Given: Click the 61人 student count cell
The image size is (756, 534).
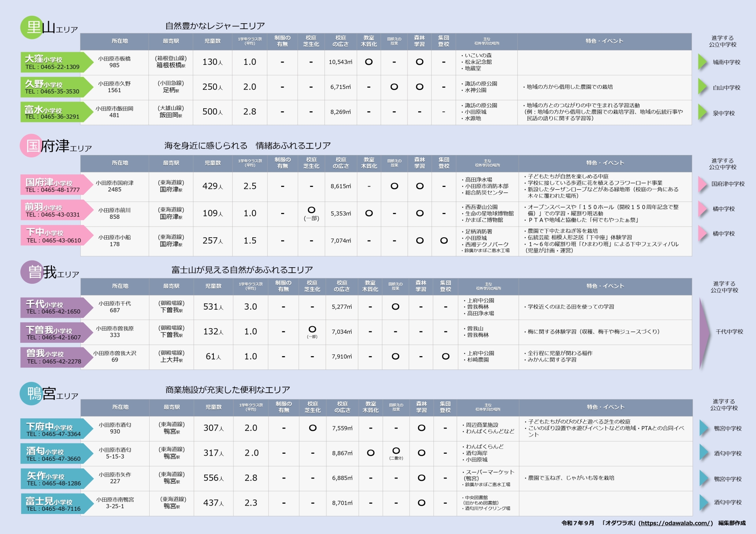Looking at the screenshot, I should (213, 357).
